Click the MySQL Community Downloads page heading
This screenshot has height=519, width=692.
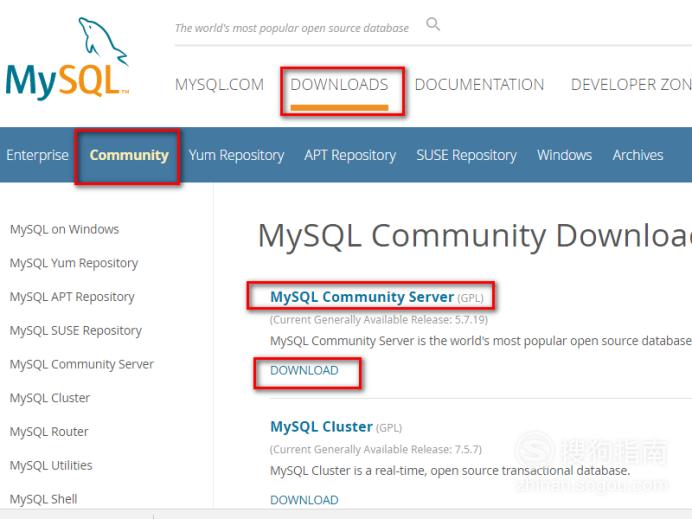coord(475,236)
